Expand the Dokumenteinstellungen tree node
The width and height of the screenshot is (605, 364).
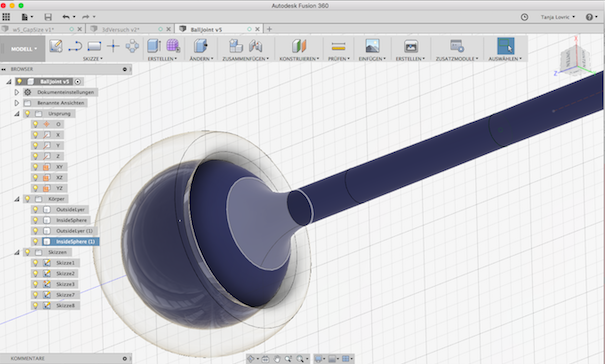[17, 92]
